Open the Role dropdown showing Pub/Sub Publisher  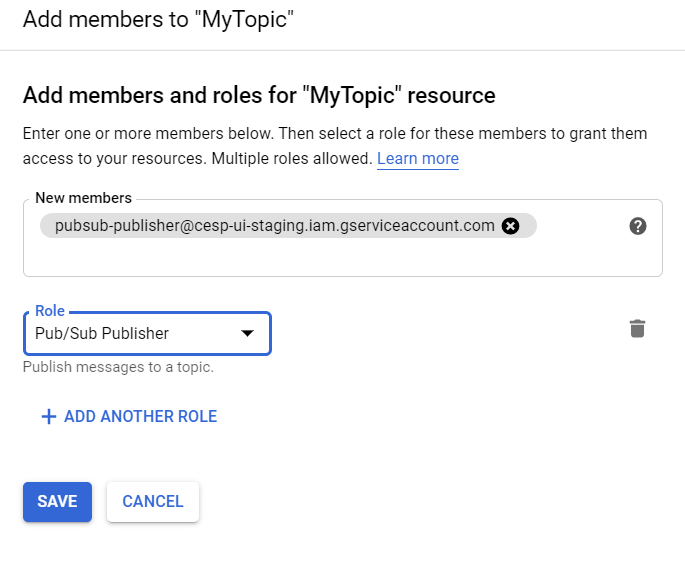[148, 333]
